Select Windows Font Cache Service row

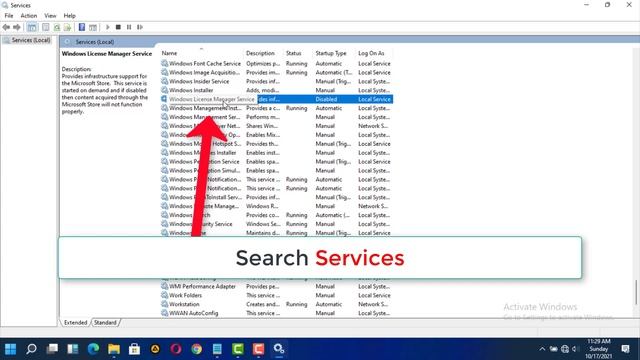pyautogui.click(x=276, y=64)
